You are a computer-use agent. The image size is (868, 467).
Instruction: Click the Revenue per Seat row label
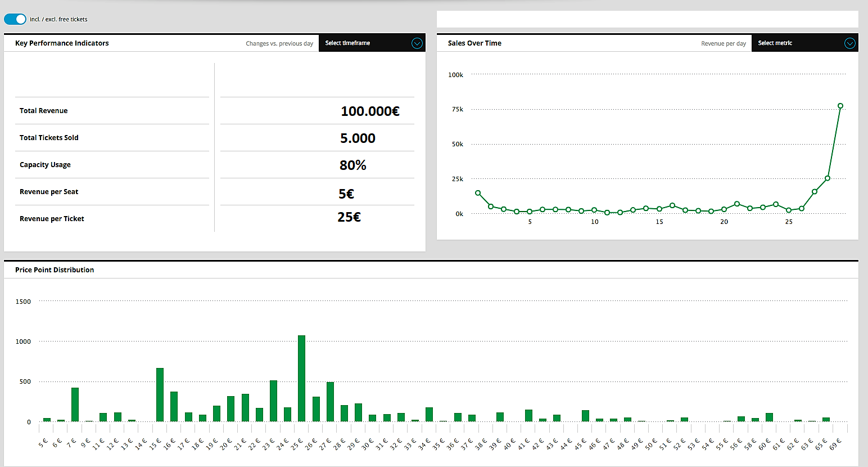[x=49, y=192]
